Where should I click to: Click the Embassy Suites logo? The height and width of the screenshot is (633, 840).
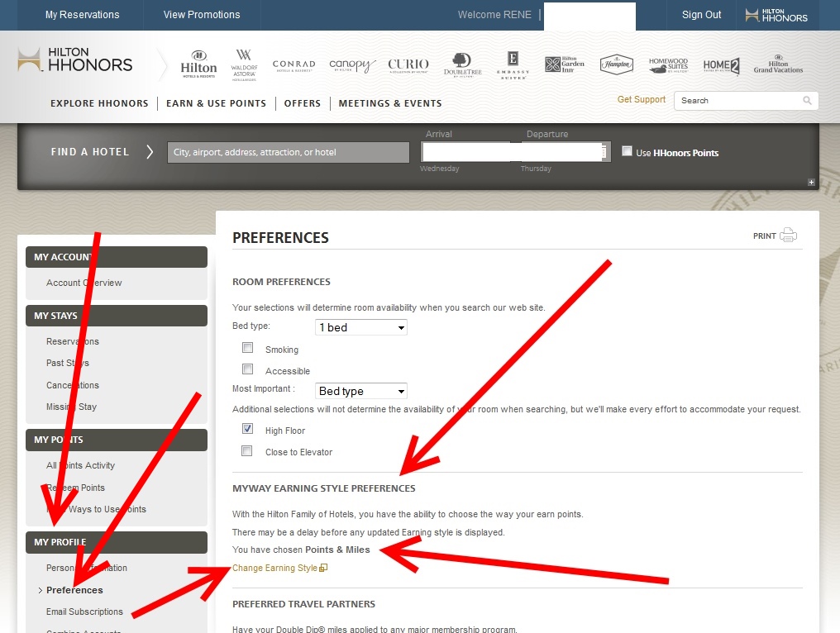click(x=512, y=64)
